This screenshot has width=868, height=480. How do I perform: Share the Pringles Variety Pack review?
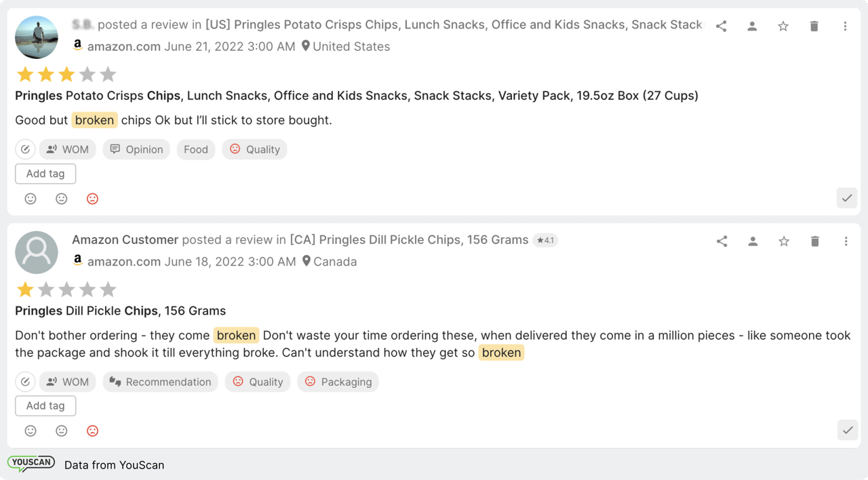[721, 25]
